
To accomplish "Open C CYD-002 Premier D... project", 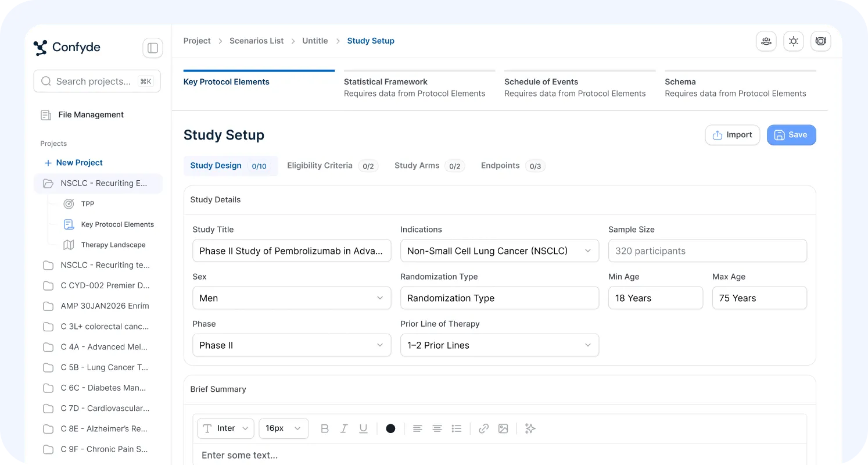I will pyautogui.click(x=98, y=285).
